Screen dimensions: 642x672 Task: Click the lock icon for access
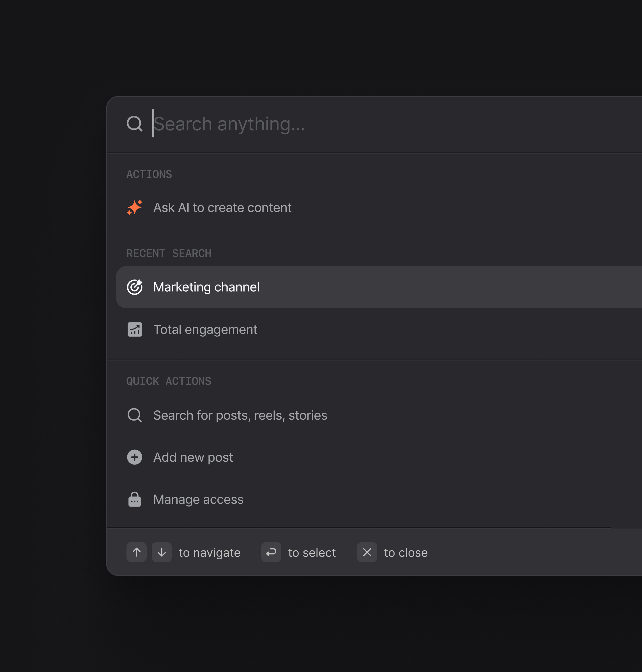click(x=135, y=499)
